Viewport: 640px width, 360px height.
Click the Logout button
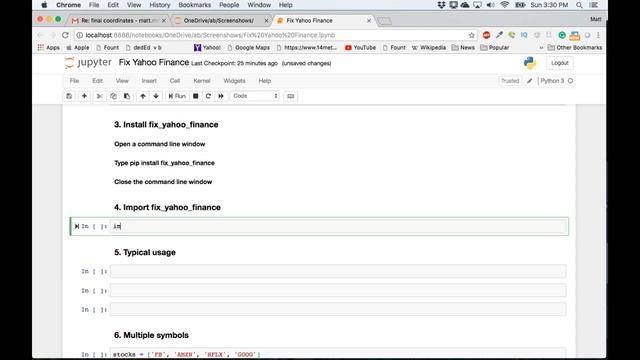560,63
